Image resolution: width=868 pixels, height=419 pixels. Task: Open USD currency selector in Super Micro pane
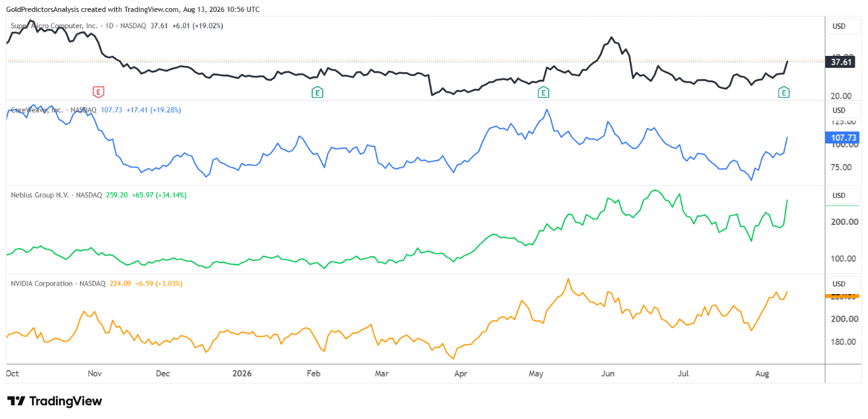[x=839, y=26]
